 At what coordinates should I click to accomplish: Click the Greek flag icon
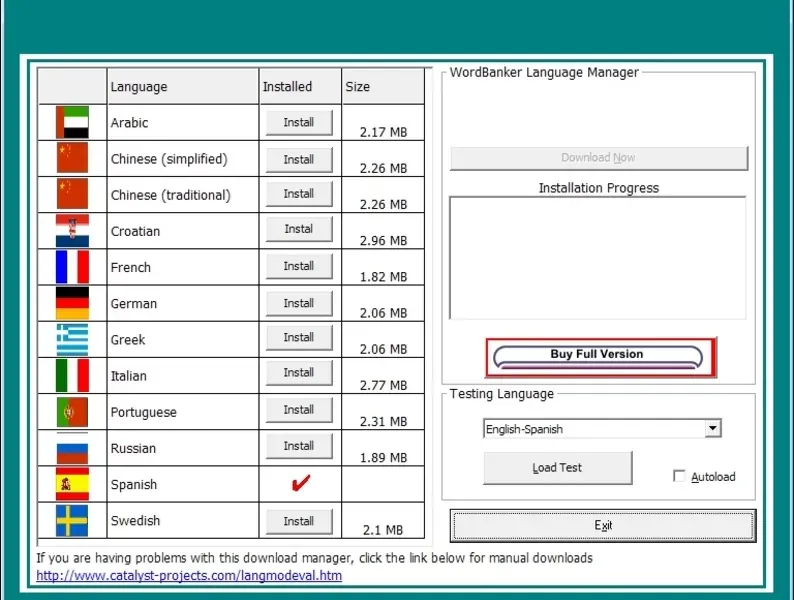(x=72, y=339)
